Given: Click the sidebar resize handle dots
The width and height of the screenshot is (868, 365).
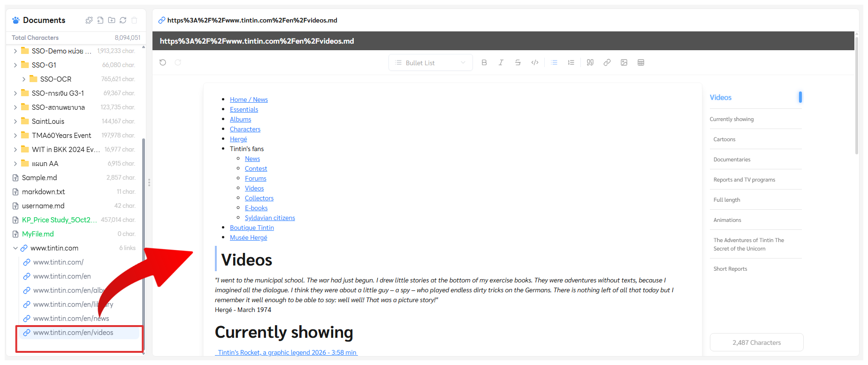Looking at the screenshot, I should 149,182.
